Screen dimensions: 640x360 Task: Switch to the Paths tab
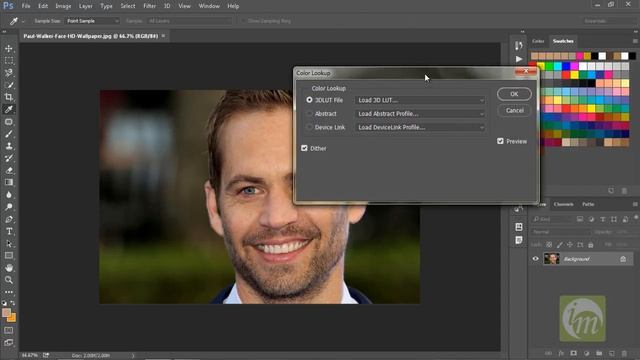click(x=588, y=204)
